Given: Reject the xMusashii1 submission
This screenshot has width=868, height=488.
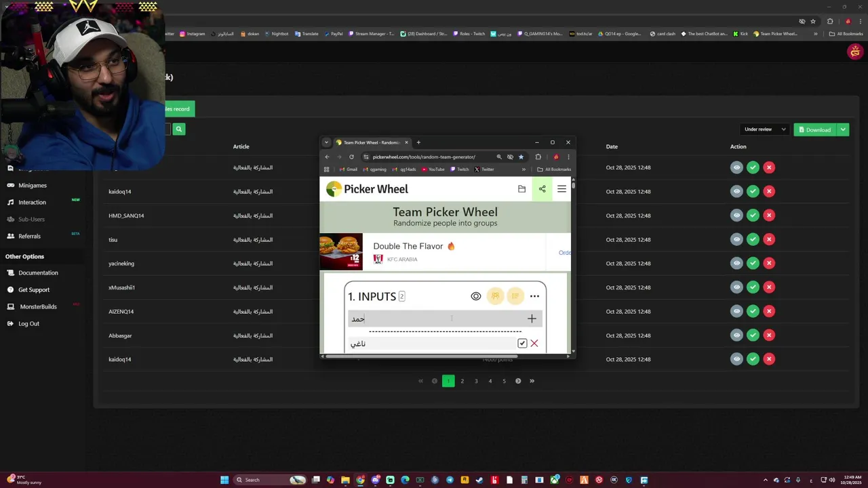Looking at the screenshot, I should 769,287.
